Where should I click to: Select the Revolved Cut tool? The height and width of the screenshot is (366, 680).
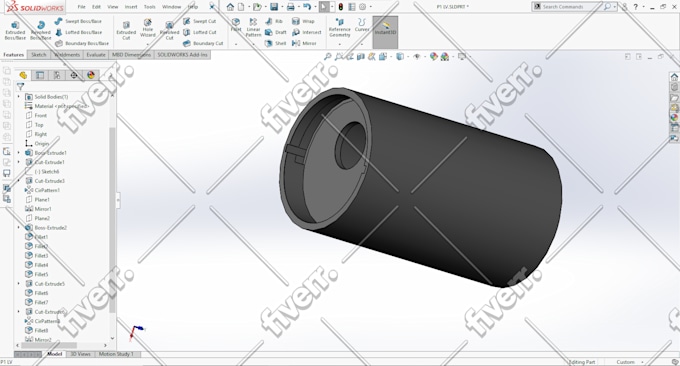pyautogui.click(x=169, y=31)
